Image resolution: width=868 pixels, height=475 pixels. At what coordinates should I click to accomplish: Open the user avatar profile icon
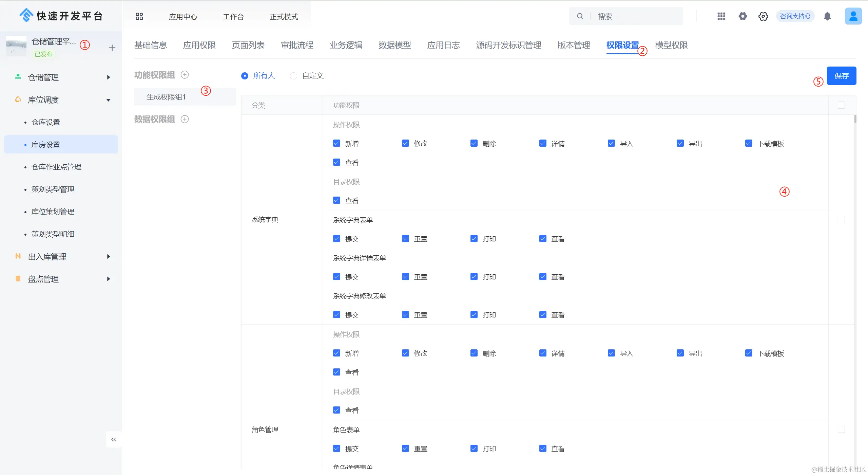click(853, 16)
